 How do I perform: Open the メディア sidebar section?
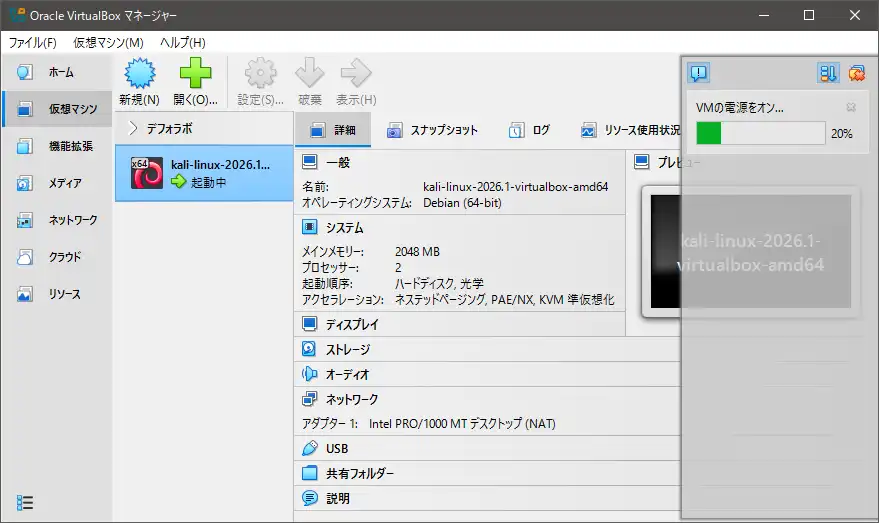click(x=56, y=183)
